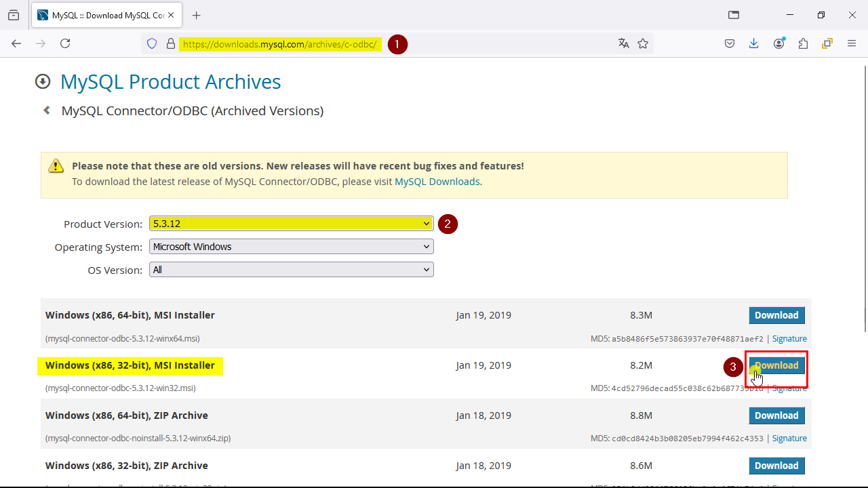This screenshot has width=868, height=488.
Task: Open Signature link for noinstall winx64.zip
Action: [x=789, y=439]
